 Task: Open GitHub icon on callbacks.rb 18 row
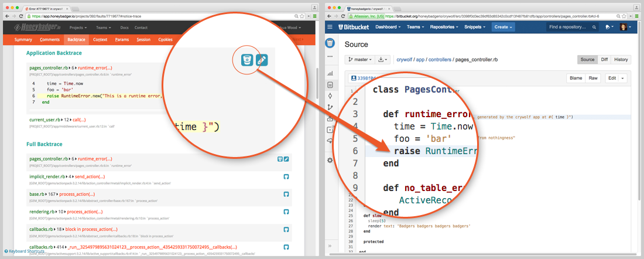[x=286, y=230]
